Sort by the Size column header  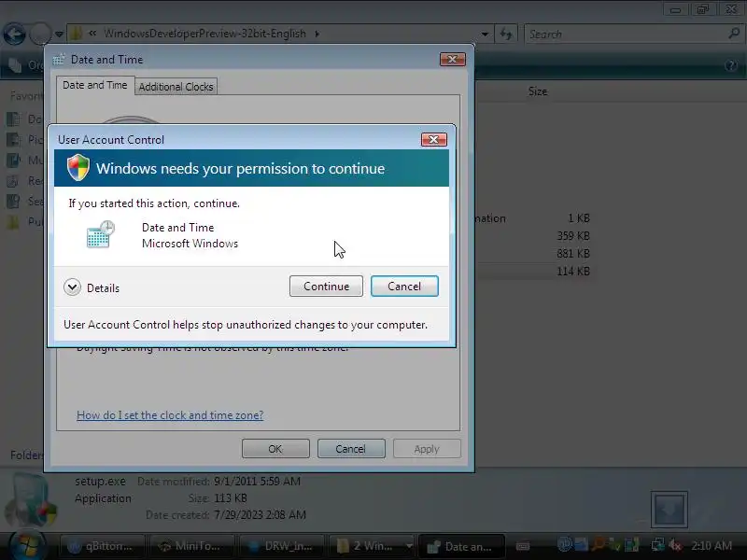click(538, 91)
